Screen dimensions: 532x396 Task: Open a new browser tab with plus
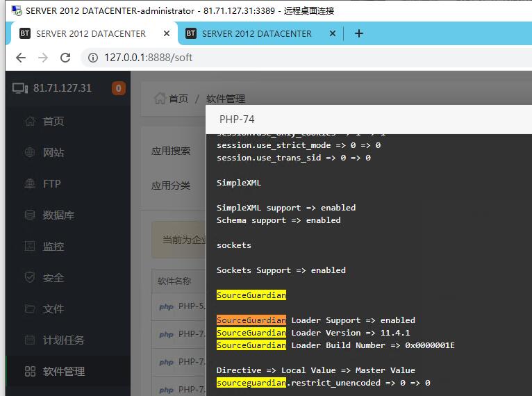358,33
